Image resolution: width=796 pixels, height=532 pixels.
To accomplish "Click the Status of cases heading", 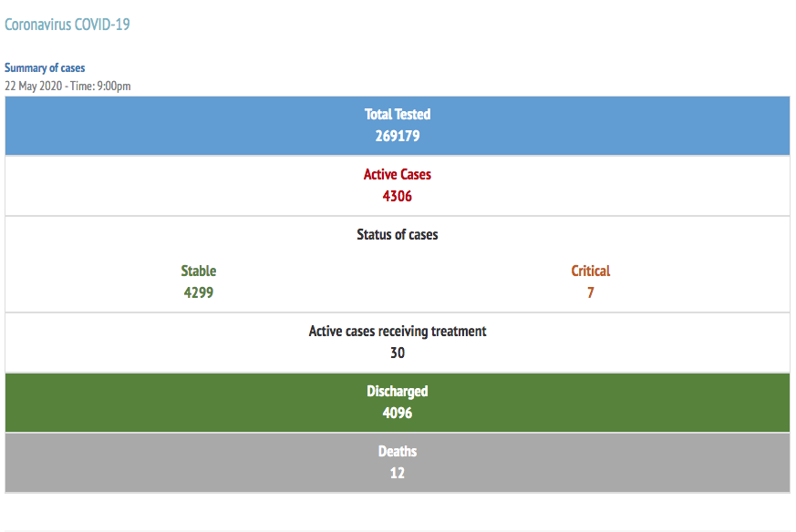I will point(398,235).
